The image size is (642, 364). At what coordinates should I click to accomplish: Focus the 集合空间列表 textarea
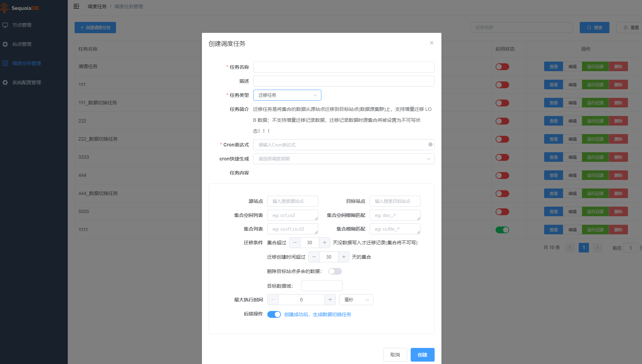click(293, 215)
